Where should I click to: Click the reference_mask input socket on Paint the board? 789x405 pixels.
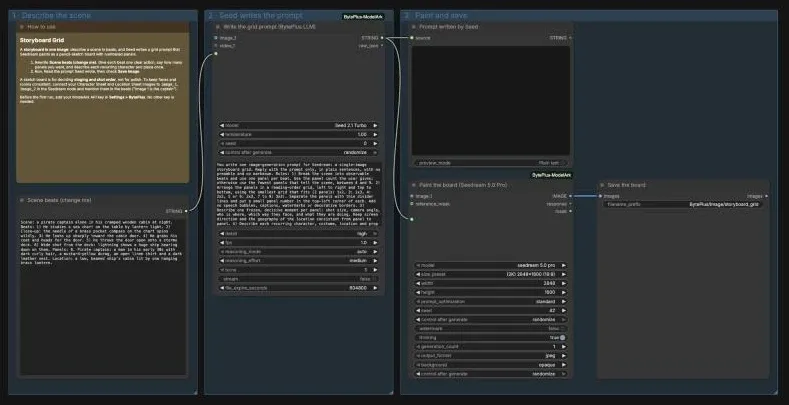pos(412,204)
